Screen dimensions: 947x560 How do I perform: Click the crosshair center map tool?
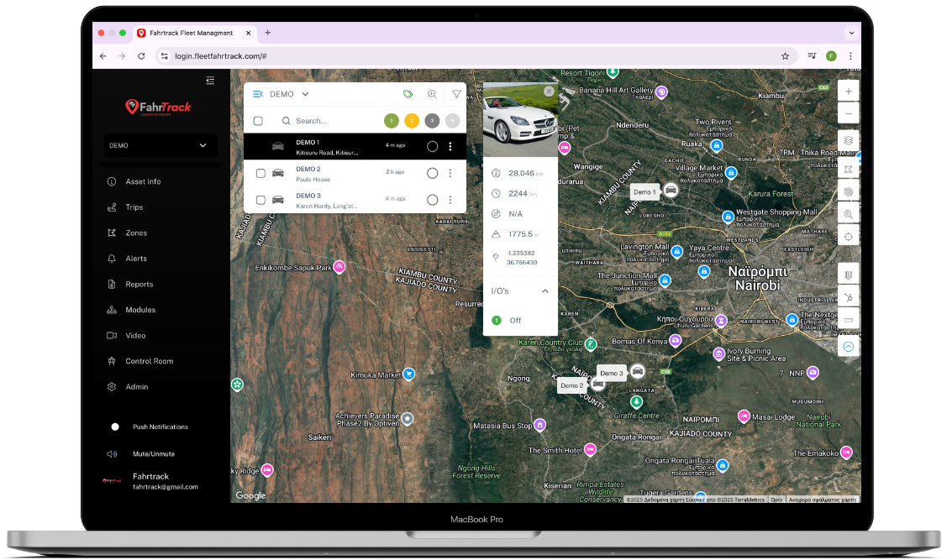(849, 237)
